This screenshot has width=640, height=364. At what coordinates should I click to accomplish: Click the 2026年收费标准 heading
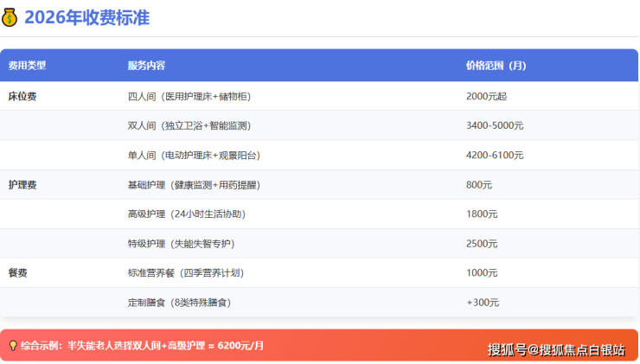click(86, 17)
